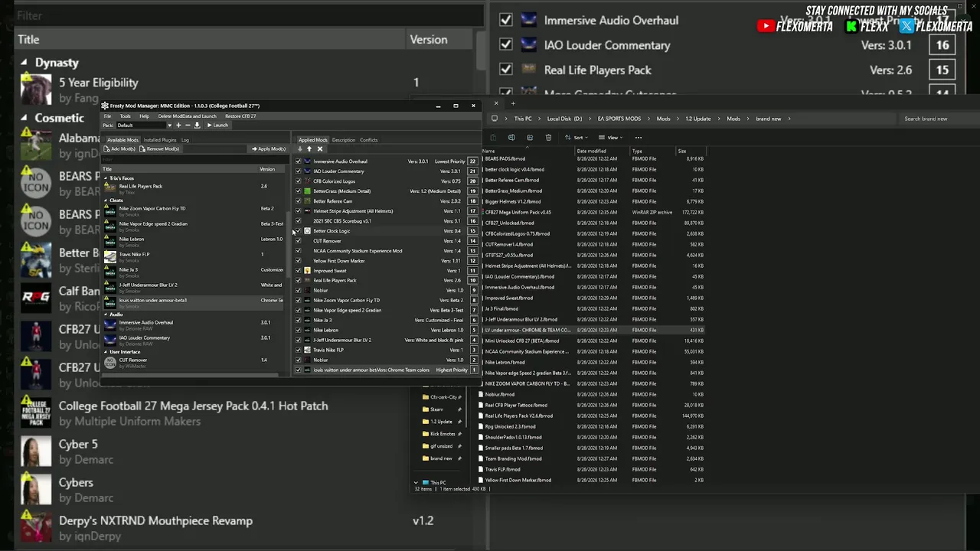Toggle BetterGrass (Medium Detail) checkbox

click(x=299, y=191)
